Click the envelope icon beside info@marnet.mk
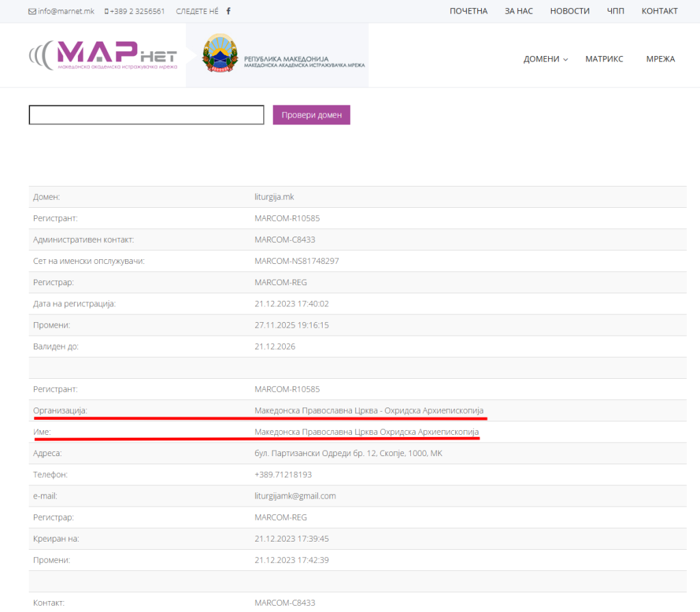The image size is (700, 612). 32,12
